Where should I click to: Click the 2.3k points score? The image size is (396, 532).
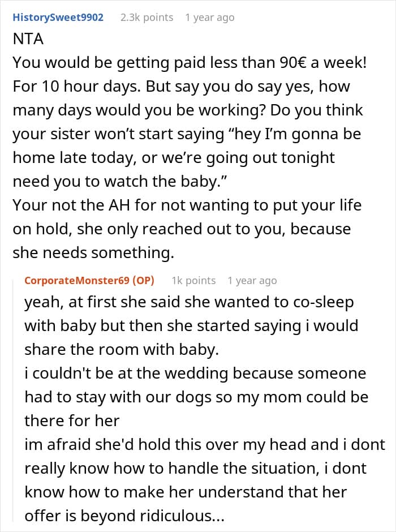click(147, 18)
